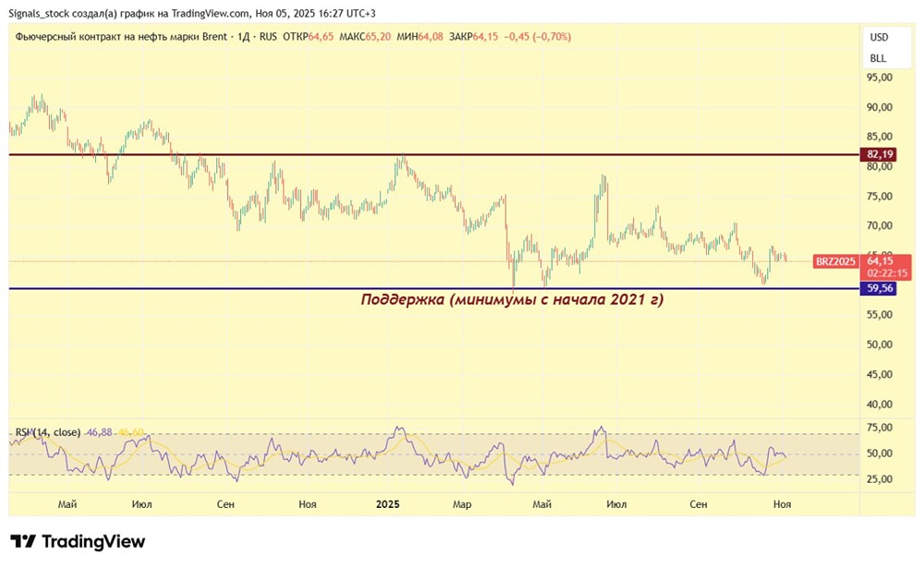This screenshot has width=924, height=567.
Task: Click the МИН 64,08 low value
Action: tap(419, 37)
